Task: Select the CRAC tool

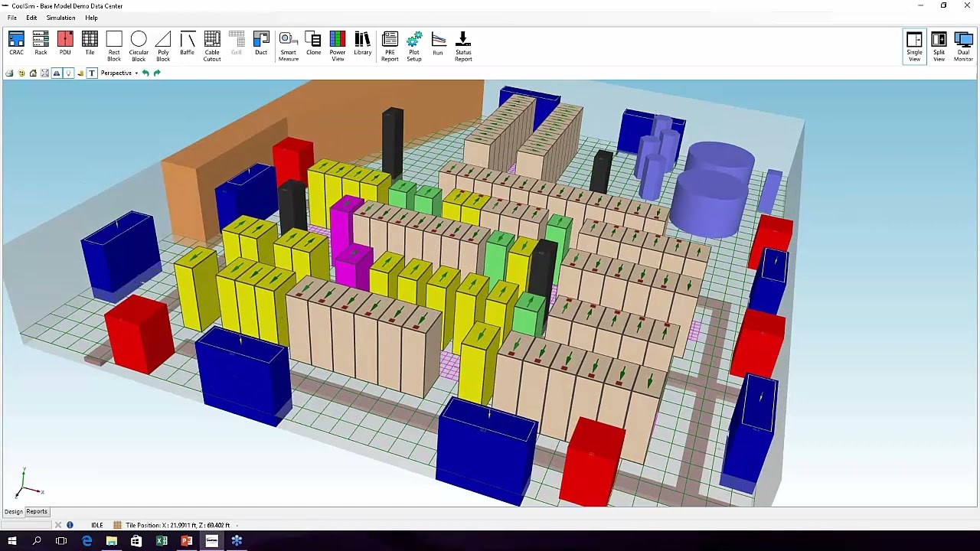Action: click(16, 44)
